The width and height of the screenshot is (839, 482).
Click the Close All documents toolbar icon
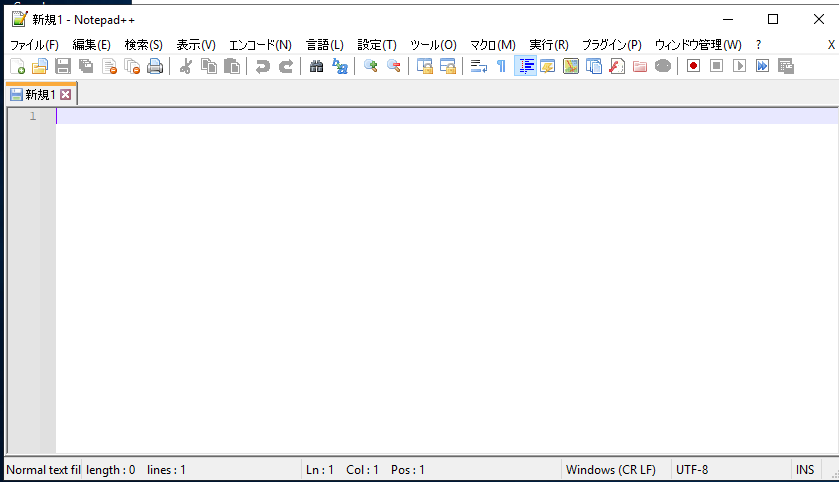132,66
